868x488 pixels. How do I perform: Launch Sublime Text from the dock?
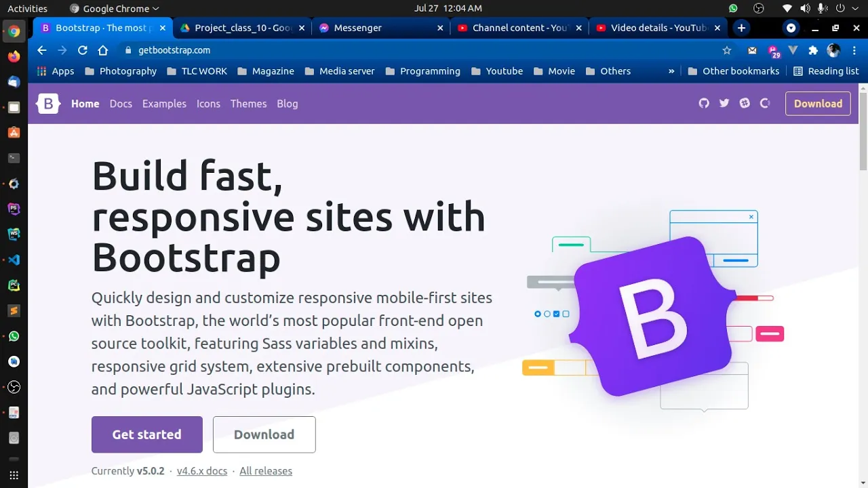click(x=14, y=311)
